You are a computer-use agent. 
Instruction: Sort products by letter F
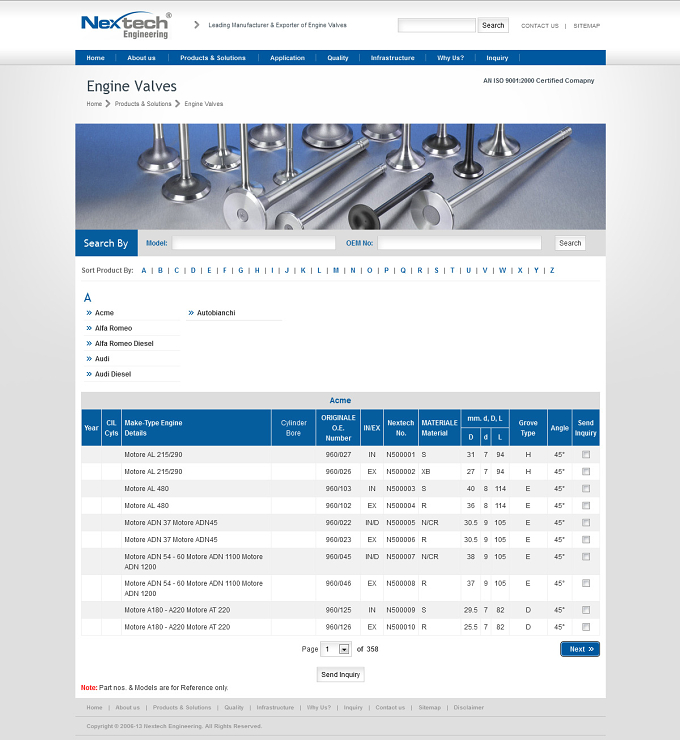225,270
